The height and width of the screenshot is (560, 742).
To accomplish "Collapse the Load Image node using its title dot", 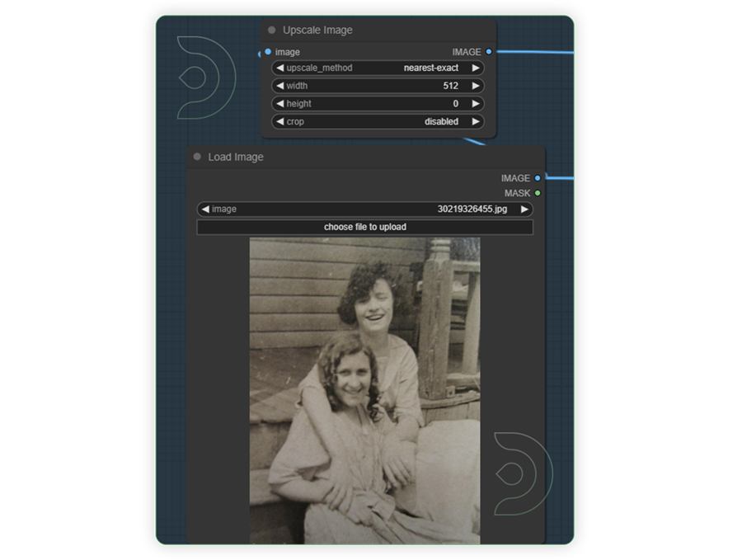I will (x=197, y=157).
